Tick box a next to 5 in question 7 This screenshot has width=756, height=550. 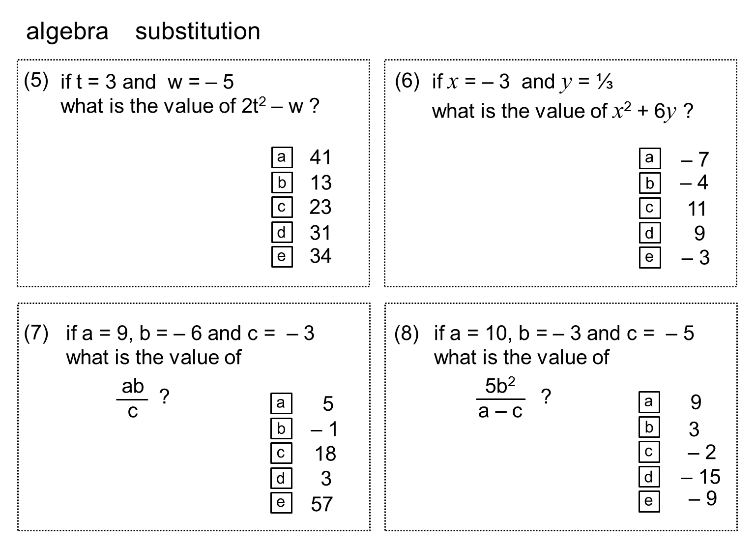pos(281,403)
